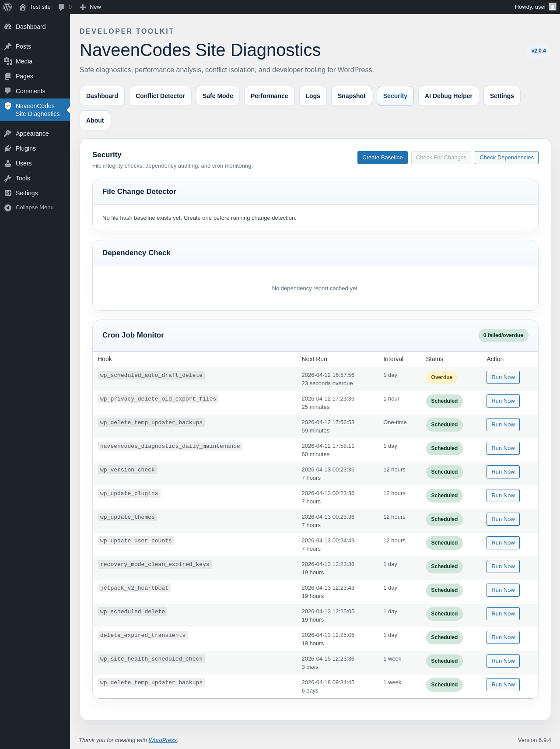Click the Cron Job Monitor heading
Screen dimensions: 560x749
click(133, 335)
